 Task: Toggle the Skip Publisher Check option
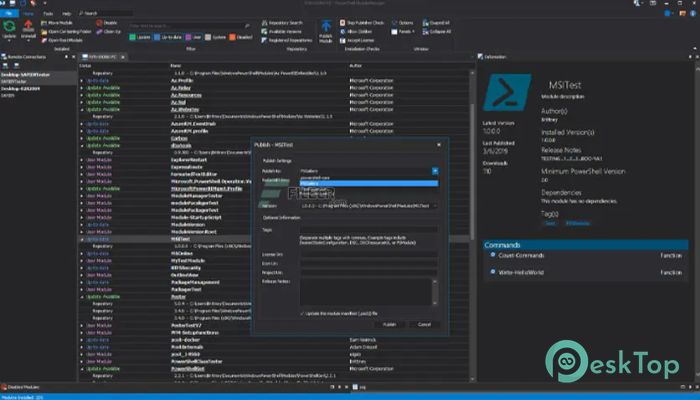(362, 23)
